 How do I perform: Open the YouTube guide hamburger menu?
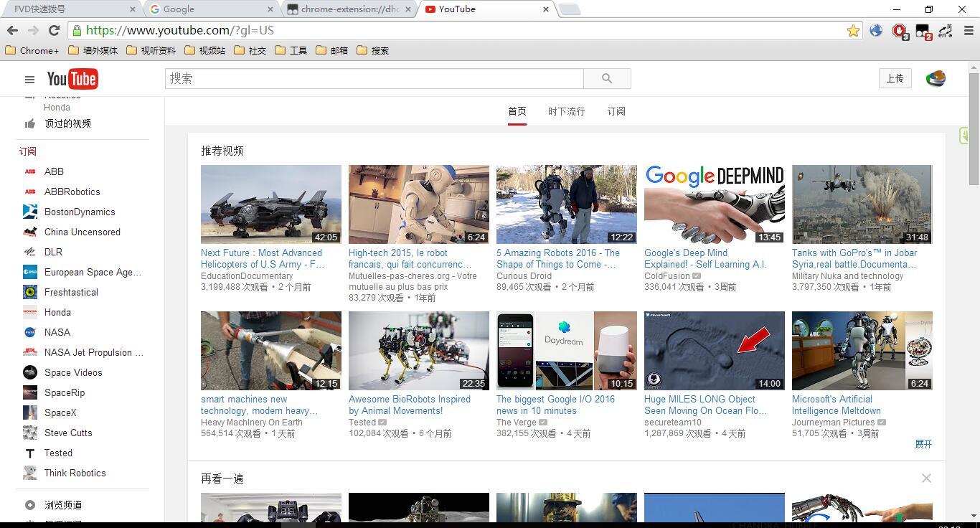click(29, 80)
